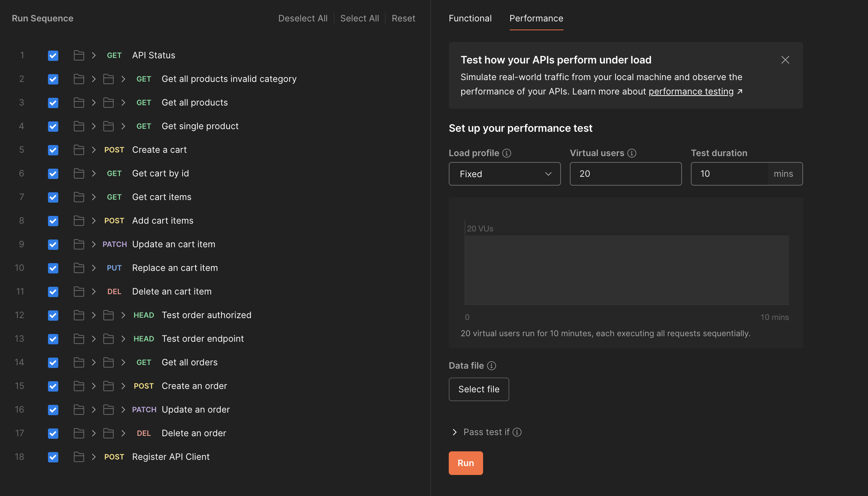Click the Virtual users input field
Image resolution: width=868 pixels, height=496 pixels.
coord(626,174)
